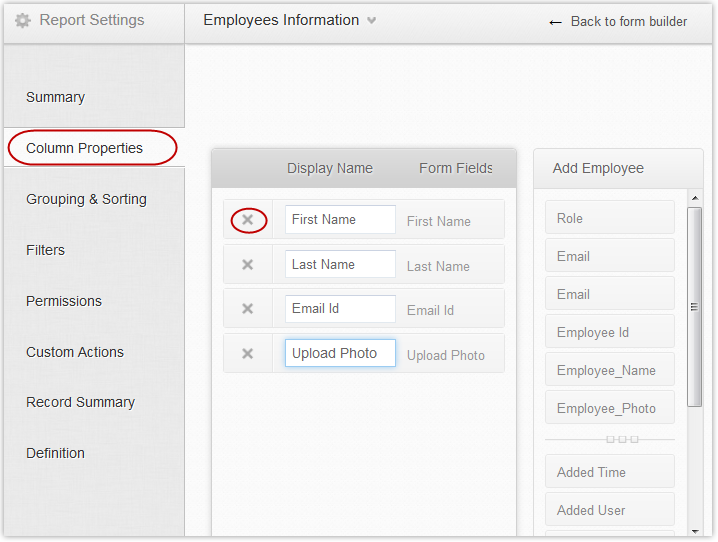This screenshot has height=542, width=718.
Task: Add the Employee_Photo field to columns
Action: pos(609,408)
